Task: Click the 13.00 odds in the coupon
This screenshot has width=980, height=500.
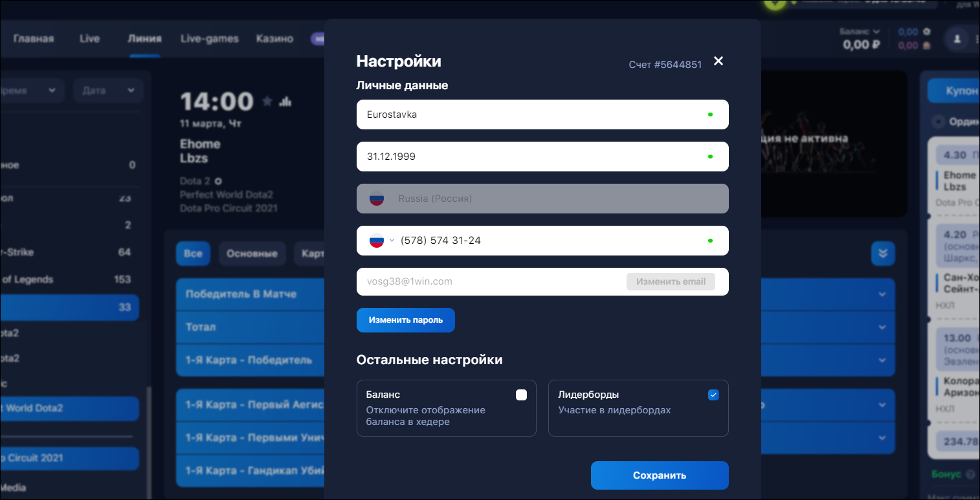Action: click(x=957, y=338)
